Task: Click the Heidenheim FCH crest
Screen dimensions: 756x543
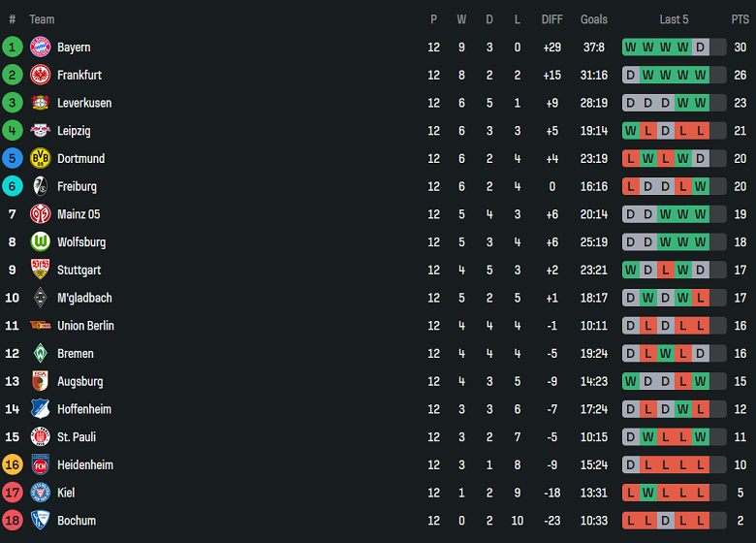Action: point(41,464)
